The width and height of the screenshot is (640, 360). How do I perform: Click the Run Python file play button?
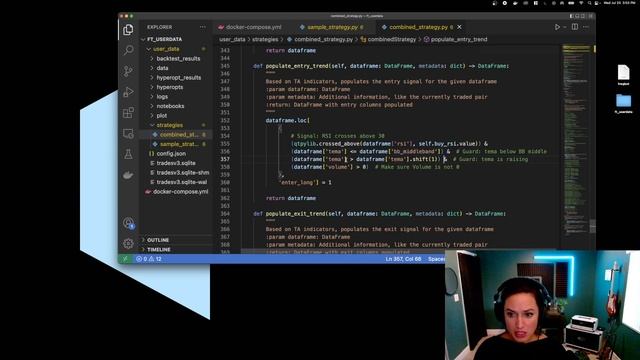tap(557, 27)
